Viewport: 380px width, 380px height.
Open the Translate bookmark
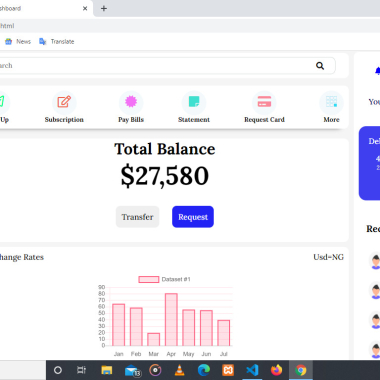click(57, 42)
